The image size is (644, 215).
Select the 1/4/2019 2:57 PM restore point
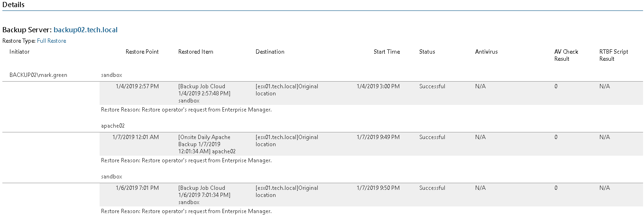pyautogui.click(x=137, y=86)
